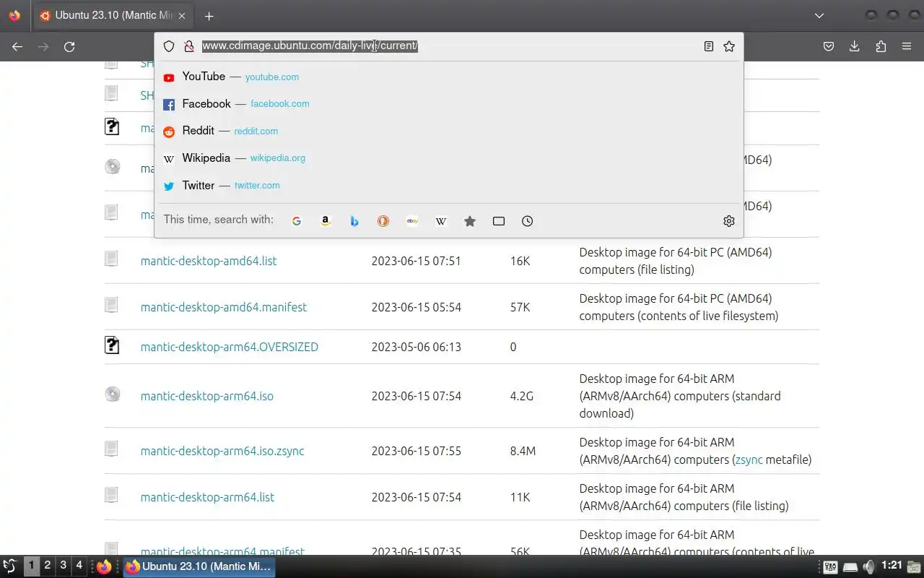The image size is (924, 578).
Task: Click the Firefox launcher in taskbar
Action: 104,566
